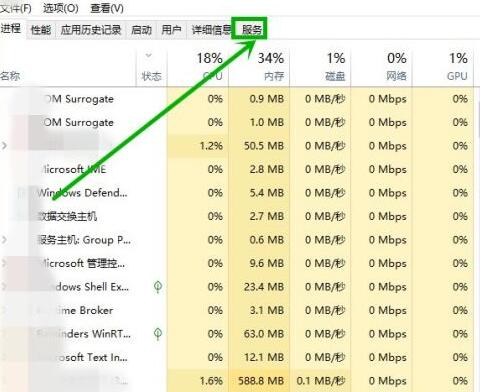Switch to the 详细信息 tab

211,30
